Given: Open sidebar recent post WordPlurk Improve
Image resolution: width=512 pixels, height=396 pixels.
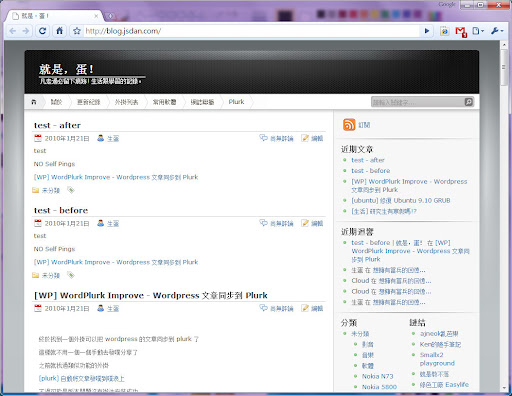Looking at the screenshot, I should (409, 185).
